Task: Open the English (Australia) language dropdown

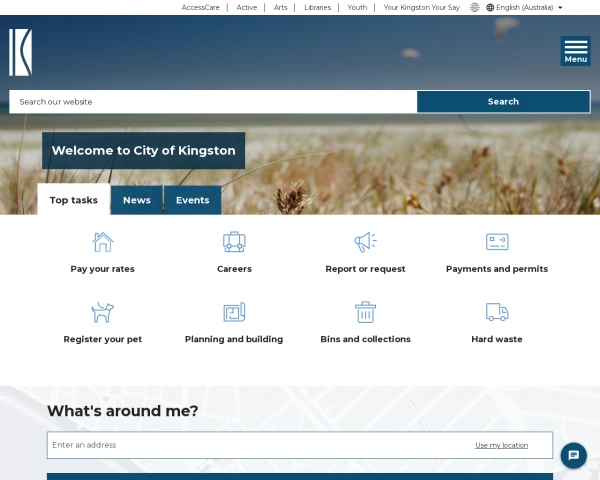Action: (524, 7)
